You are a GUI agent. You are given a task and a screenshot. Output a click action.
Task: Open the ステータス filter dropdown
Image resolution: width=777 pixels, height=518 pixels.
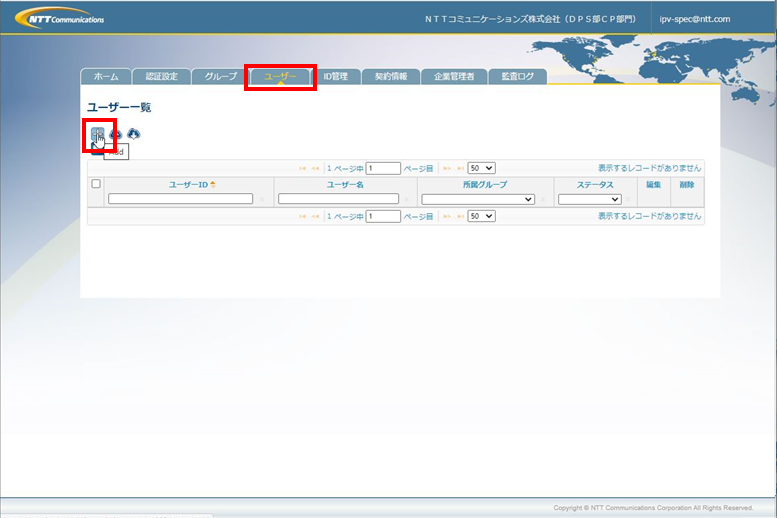(x=590, y=199)
